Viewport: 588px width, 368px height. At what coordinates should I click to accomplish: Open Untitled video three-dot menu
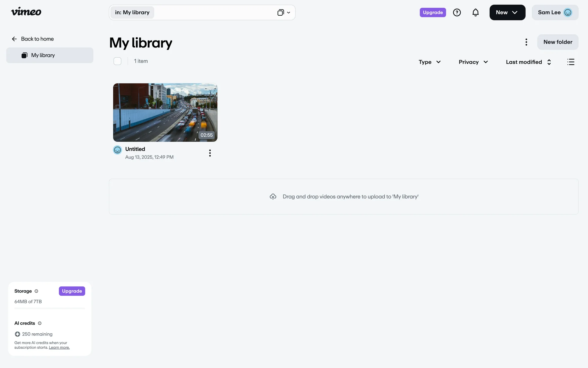coord(210,153)
